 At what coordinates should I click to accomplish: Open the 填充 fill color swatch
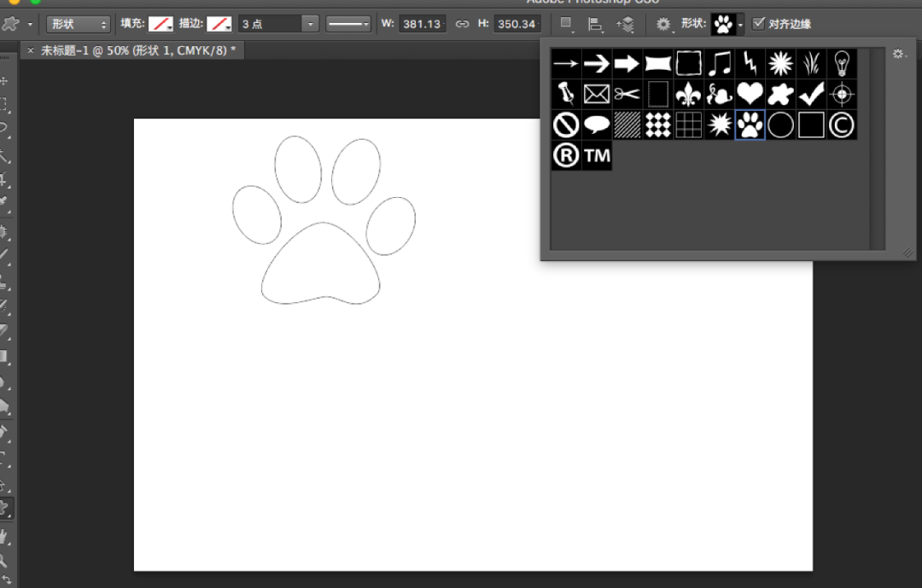point(160,24)
